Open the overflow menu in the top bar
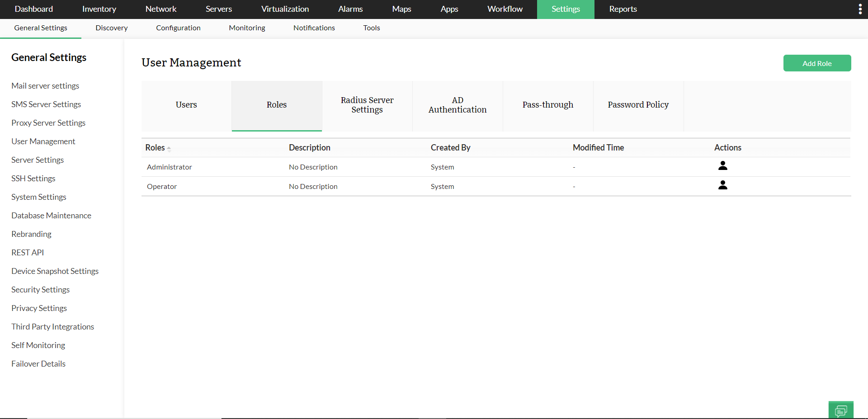This screenshot has height=419, width=868. [860, 9]
